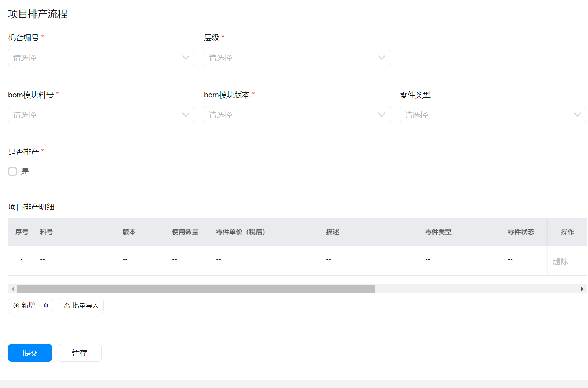Click the 零件类型 table column header

pyautogui.click(x=438, y=232)
